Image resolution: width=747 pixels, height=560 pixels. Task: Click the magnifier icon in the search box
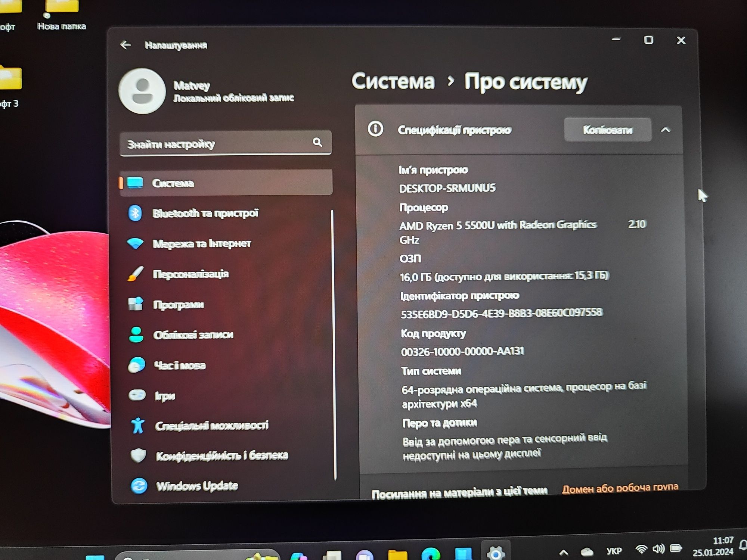(x=317, y=142)
